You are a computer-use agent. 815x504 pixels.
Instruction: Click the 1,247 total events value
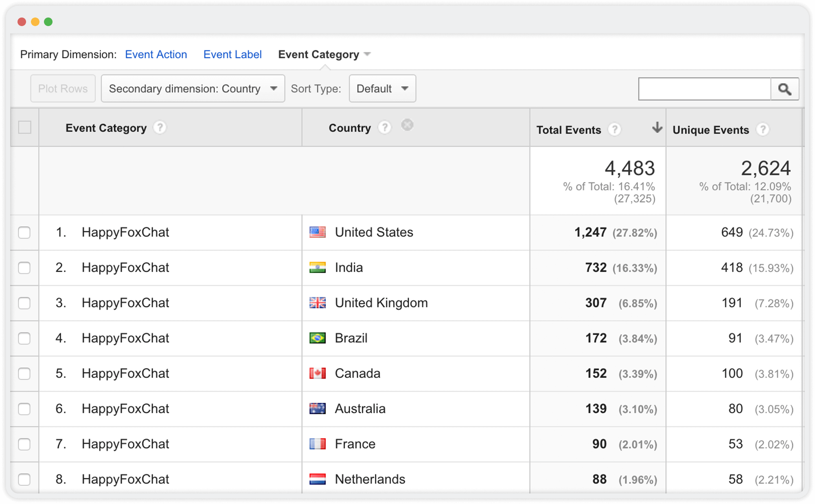click(x=590, y=232)
